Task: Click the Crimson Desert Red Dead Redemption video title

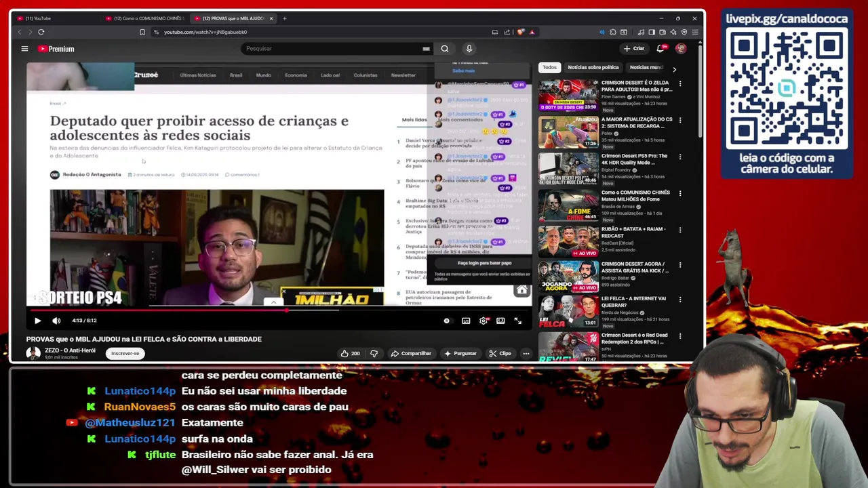Action: tap(635, 338)
